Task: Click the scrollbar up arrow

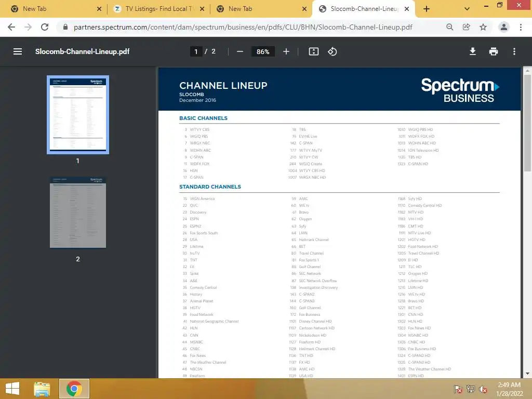Action: (x=527, y=71)
